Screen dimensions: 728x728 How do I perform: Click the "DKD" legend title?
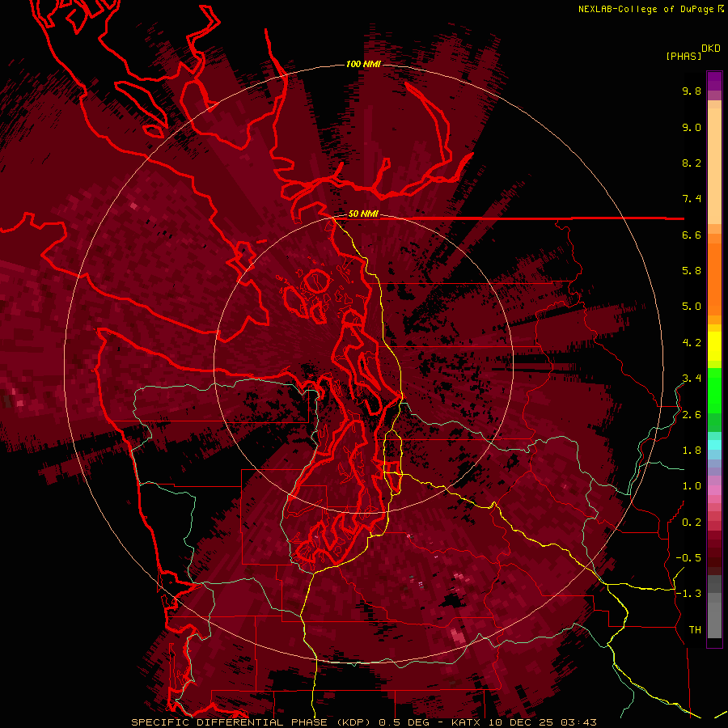pyautogui.click(x=710, y=49)
